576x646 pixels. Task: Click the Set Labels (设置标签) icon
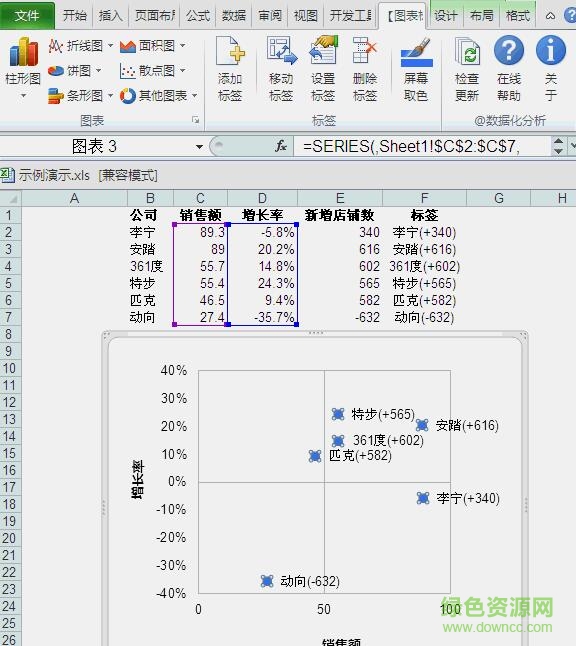(323, 50)
